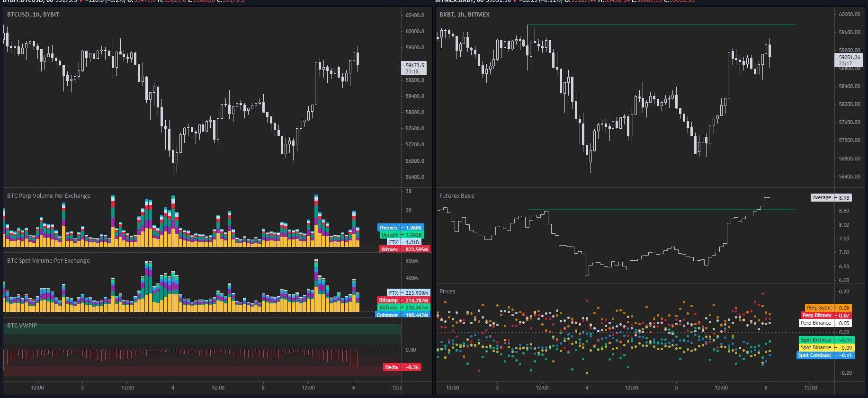This screenshot has width=868, height=398.
Task: Click the BTCUSD, 1h, BYBIT chart title
Action: [33, 15]
